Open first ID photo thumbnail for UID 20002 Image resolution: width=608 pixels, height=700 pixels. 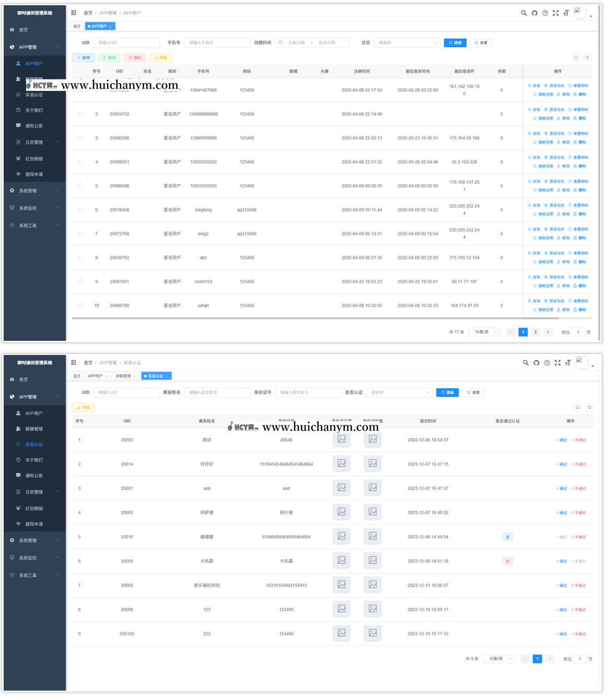342,440
